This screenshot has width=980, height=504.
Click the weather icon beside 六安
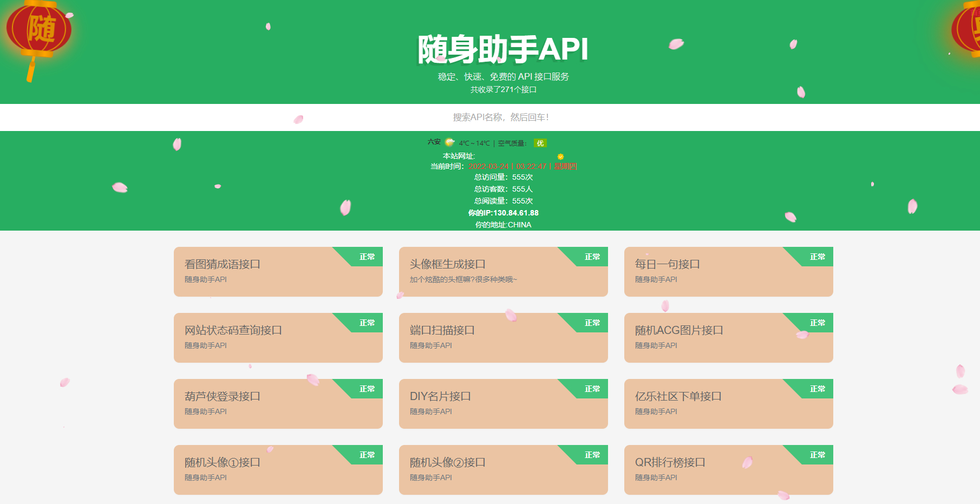click(x=449, y=142)
